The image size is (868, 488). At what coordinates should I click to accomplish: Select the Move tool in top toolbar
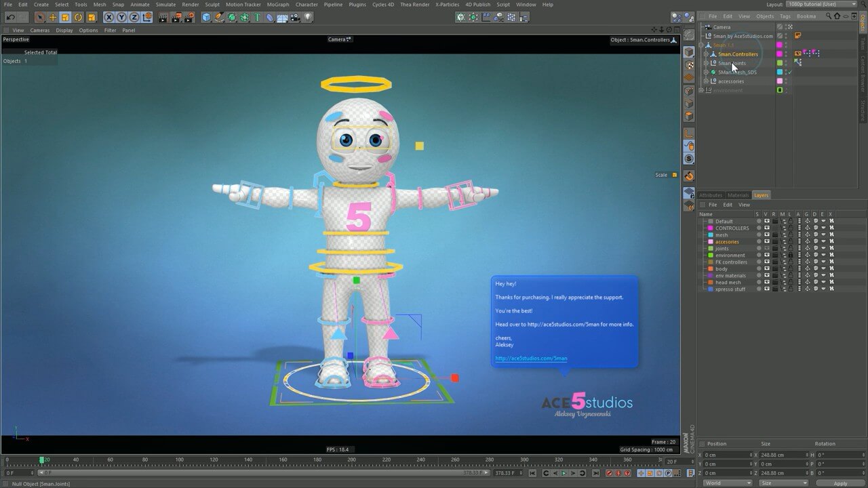click(x=52, y=17)
